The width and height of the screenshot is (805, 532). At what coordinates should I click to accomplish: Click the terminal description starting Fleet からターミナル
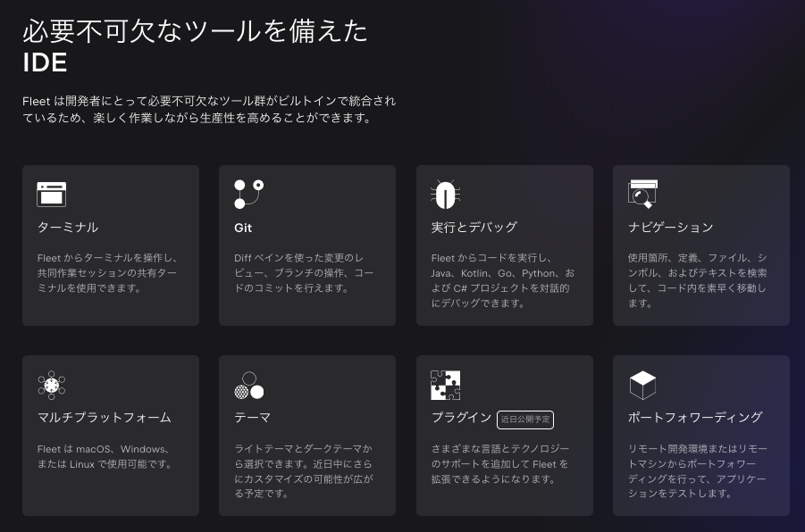[x=107, y=273]
